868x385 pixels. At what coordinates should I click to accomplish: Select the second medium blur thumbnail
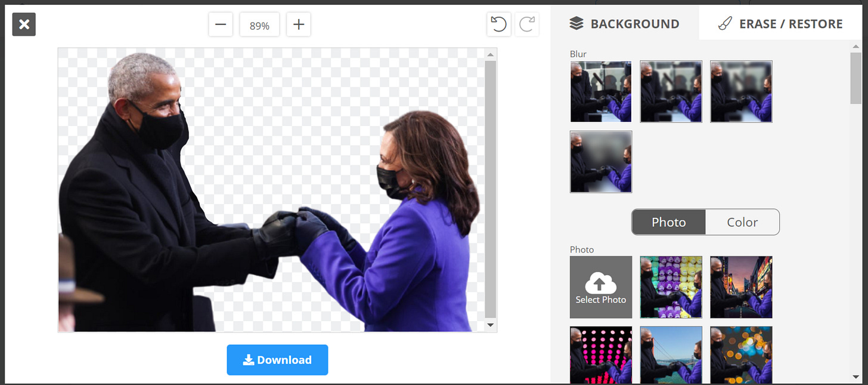click(x=671, y=91)
